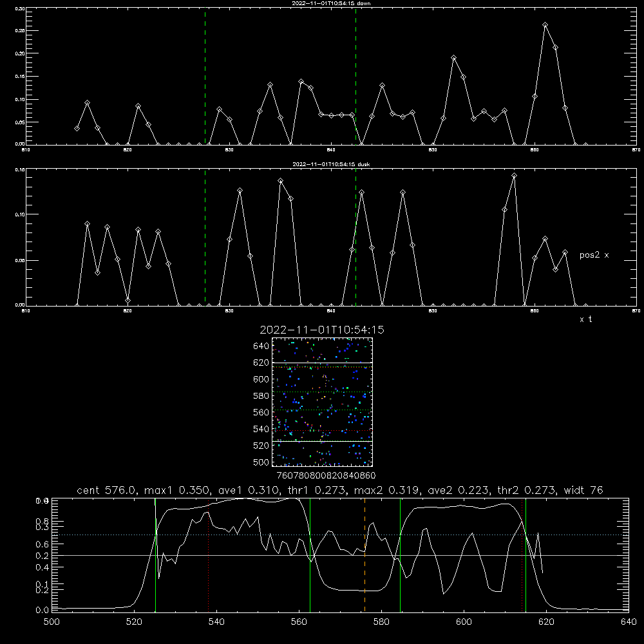Viewport: 644px width, 644px height.
Task: Click x-axis label 640 on bottom plot
Action: [x=629, y=622]
